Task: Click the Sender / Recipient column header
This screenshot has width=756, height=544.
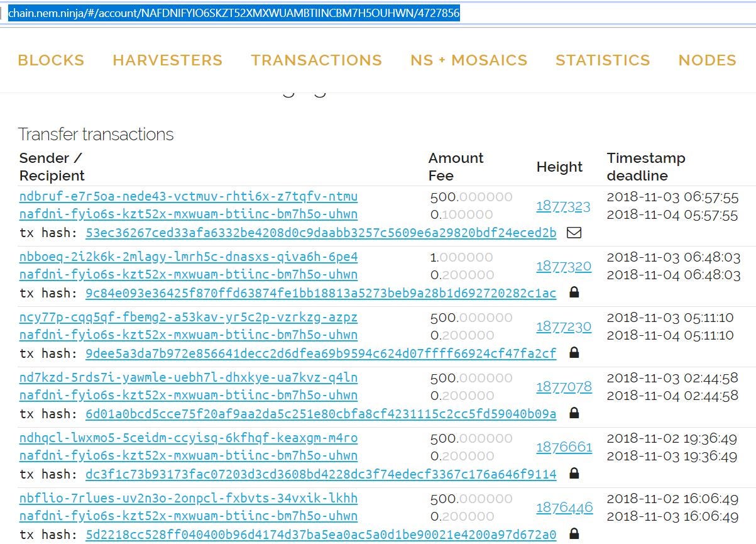Action: pos(52,167)
